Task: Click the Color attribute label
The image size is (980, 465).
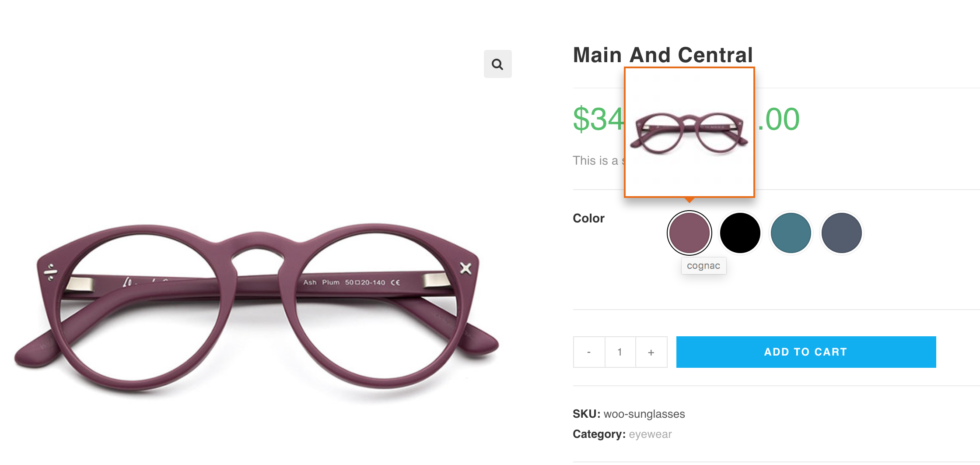Action: click(588, 218)
